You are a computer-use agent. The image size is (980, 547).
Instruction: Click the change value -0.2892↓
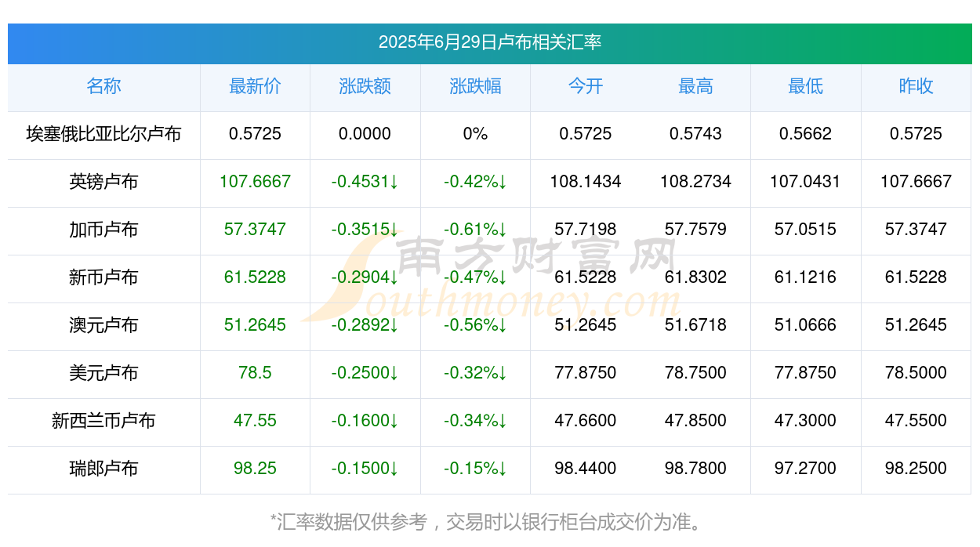(365, 325)
